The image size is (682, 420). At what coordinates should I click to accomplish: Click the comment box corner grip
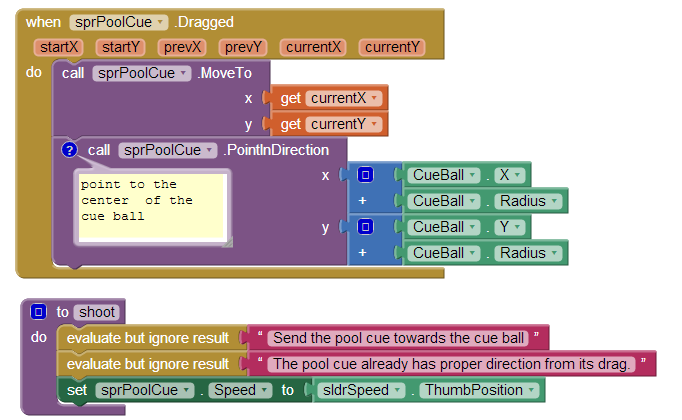(227, 243)
